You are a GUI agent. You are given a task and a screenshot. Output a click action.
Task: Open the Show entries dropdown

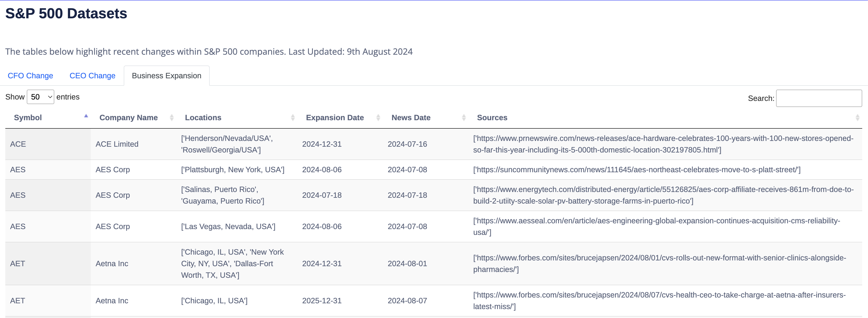(41, 97)
